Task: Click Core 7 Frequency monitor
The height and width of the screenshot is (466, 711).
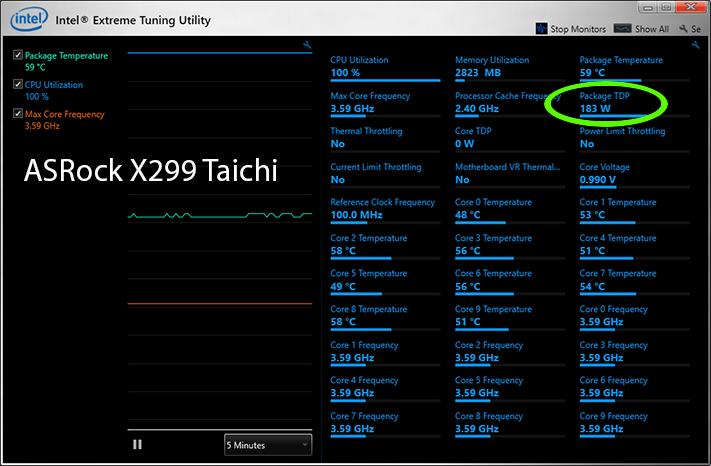Action: pos(385,424)
